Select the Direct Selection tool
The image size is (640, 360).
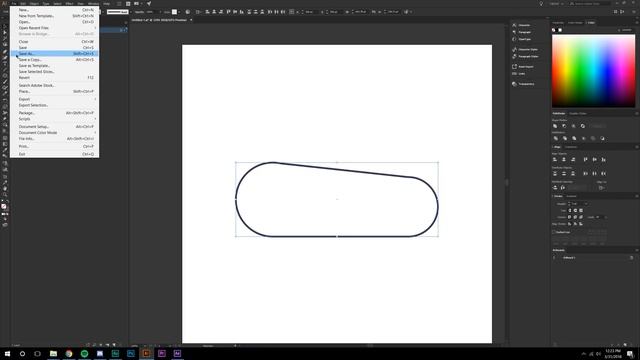pos(5,33)
